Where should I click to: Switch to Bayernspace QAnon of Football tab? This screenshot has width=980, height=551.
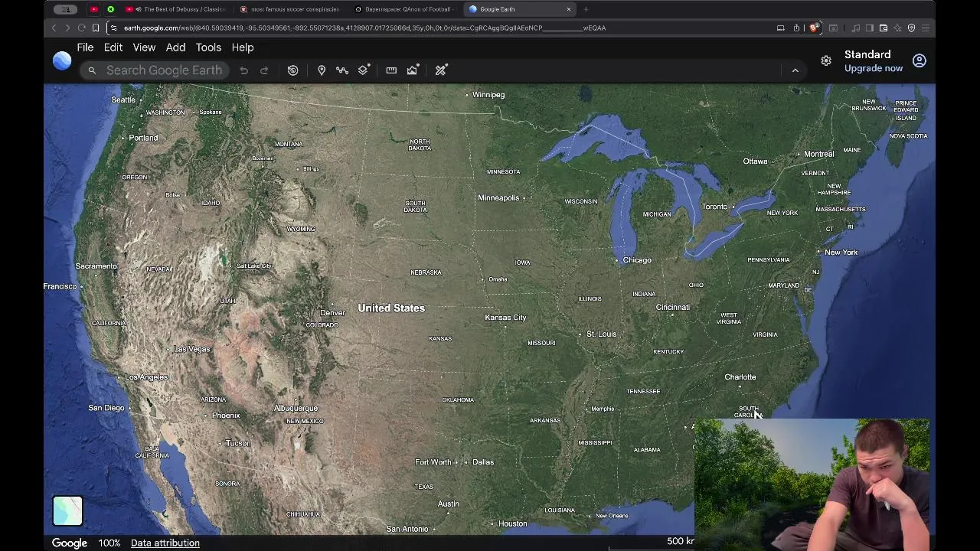coord(406,9)
